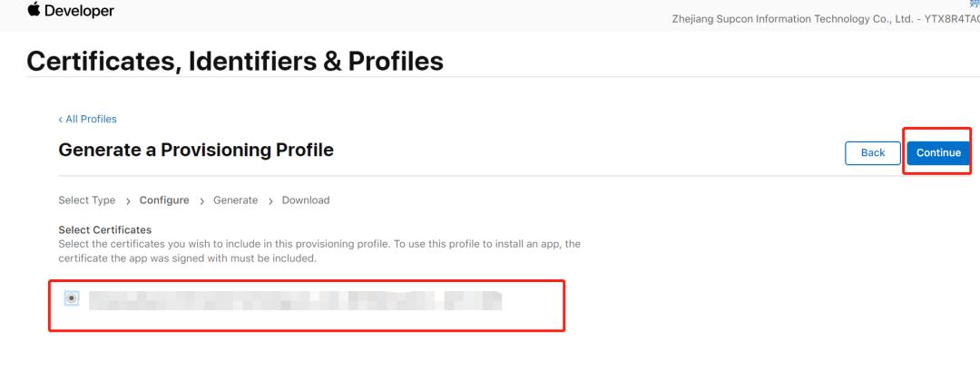Click the partially visible blue username at top right
The image size is (980, 370).
point(973,5)
